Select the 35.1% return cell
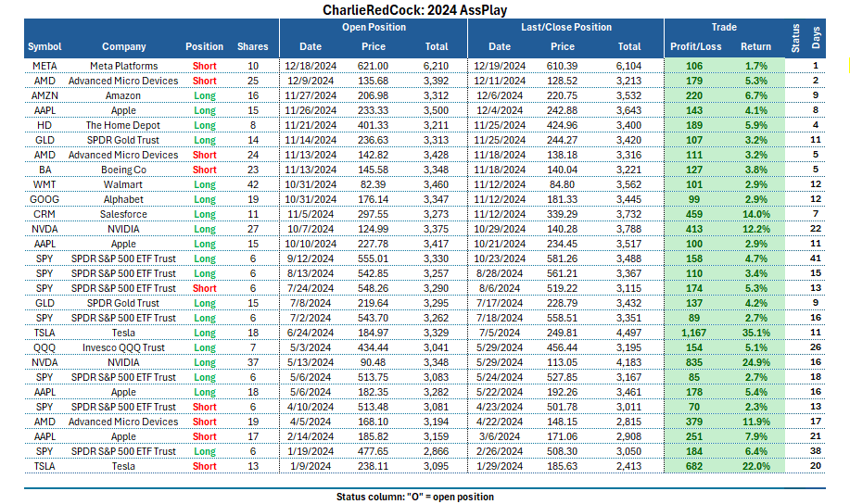Screen dimensions: 850x504 755,333
